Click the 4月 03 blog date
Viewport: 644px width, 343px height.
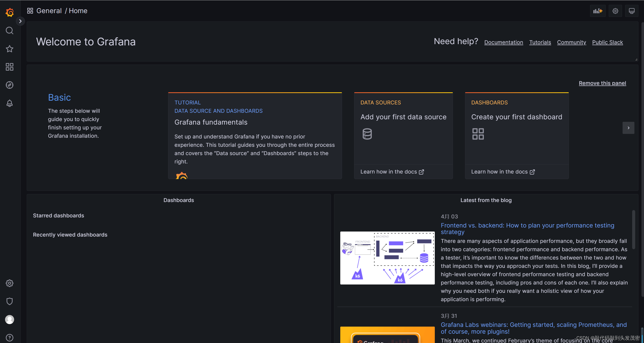[x=449, y=216]
